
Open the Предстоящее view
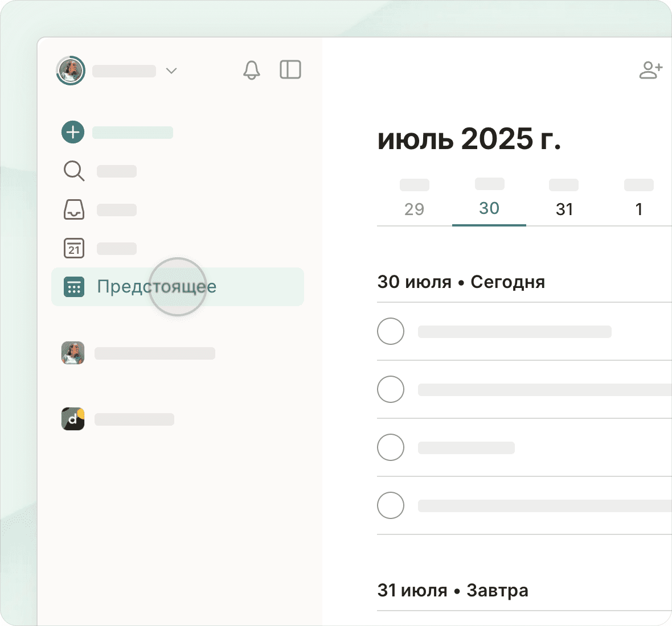coord(157,286)
